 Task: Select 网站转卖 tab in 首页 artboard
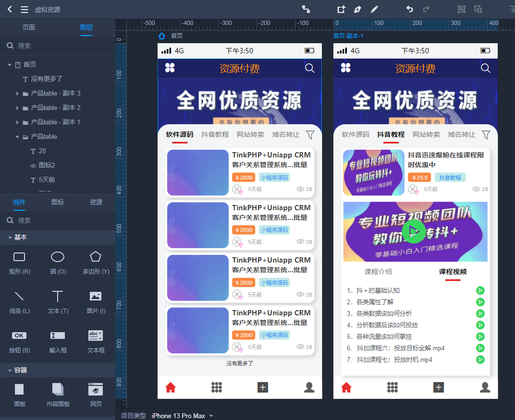point(251,134)
